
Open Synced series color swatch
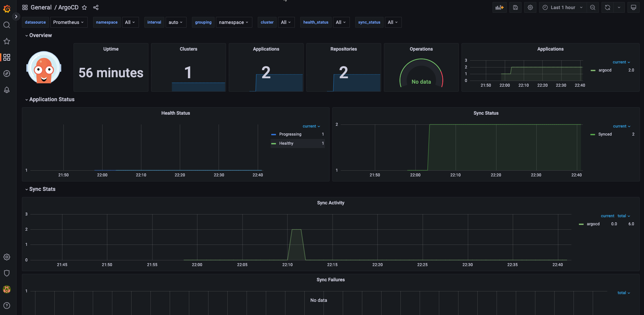(593, 134)
